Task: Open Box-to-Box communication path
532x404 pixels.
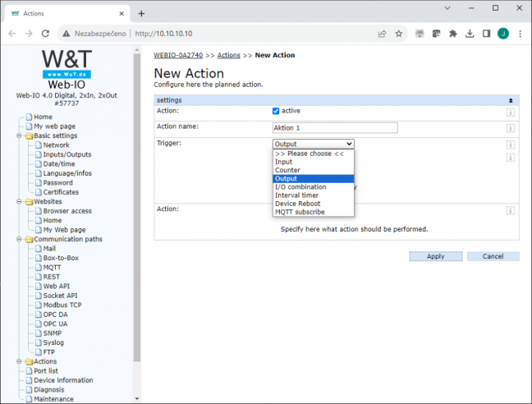Action: coord(61,258)
